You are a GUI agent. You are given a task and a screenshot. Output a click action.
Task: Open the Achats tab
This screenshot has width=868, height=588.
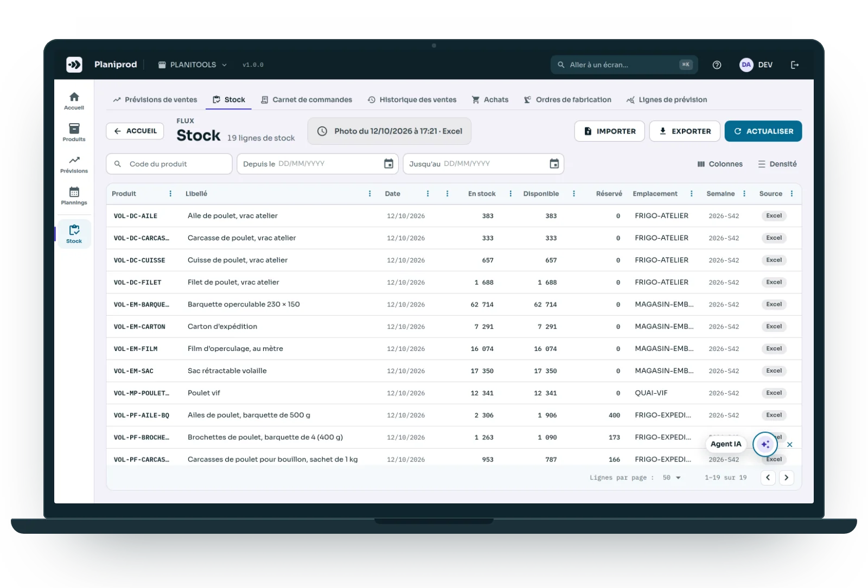(490, 100)
